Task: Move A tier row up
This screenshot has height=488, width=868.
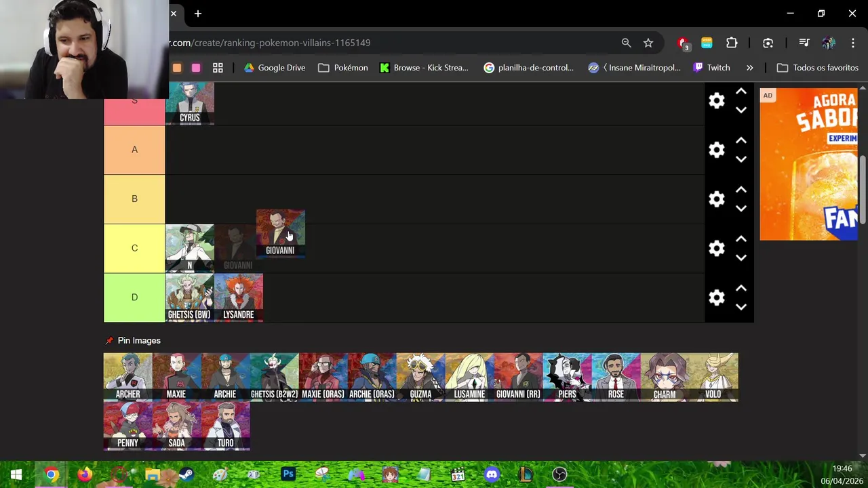Action: click(741, 140)
